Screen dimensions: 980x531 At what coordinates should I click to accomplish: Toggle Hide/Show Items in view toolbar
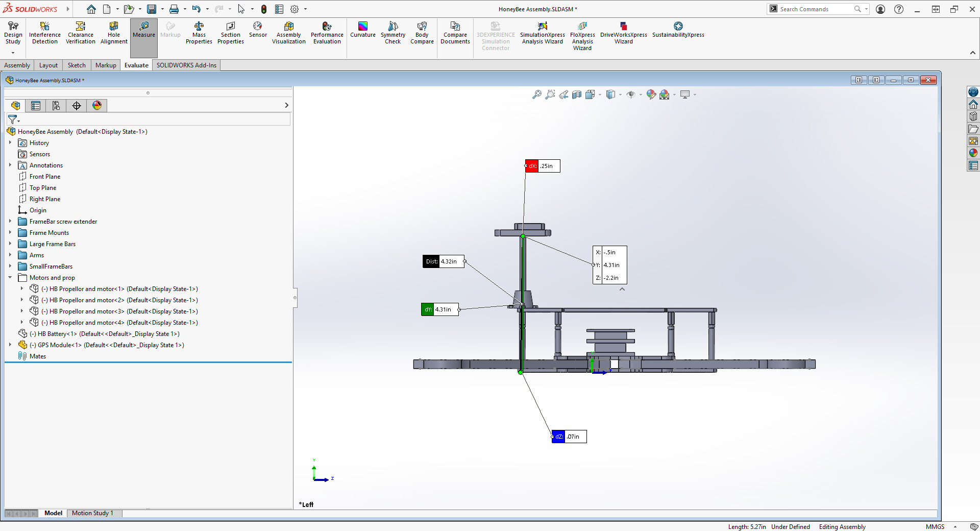click(631, 94)
